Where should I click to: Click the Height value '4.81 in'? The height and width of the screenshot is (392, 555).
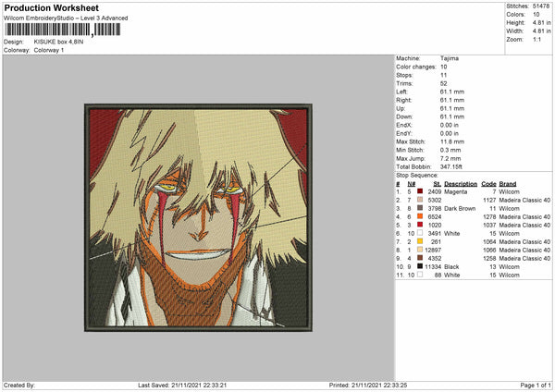[x=542, y=22]
